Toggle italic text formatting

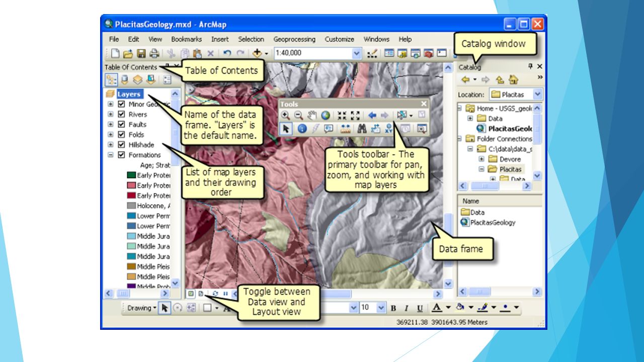(x=406, y=308)
